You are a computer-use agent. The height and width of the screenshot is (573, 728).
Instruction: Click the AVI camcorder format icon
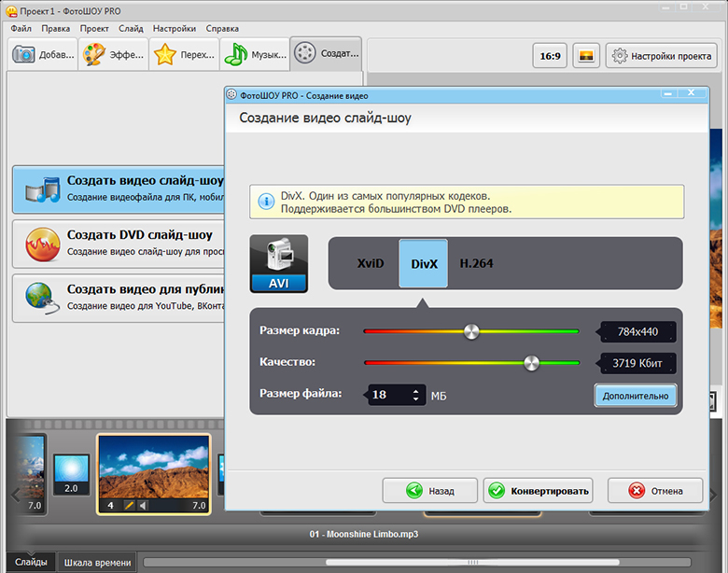click(x=278, y=263)
